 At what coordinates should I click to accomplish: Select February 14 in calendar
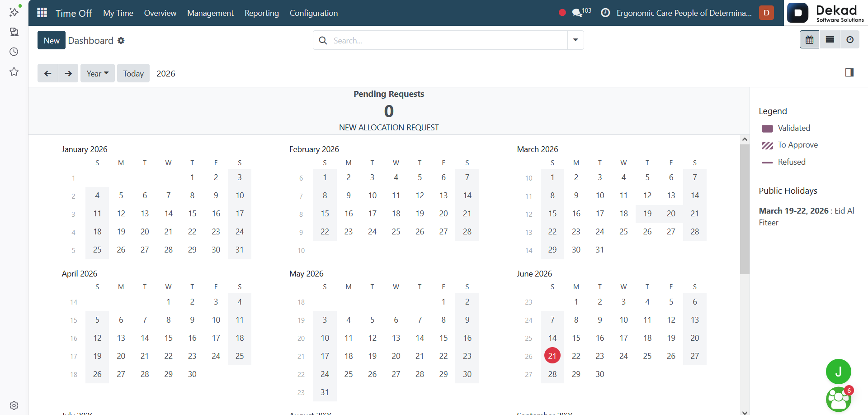click(467, 196)
